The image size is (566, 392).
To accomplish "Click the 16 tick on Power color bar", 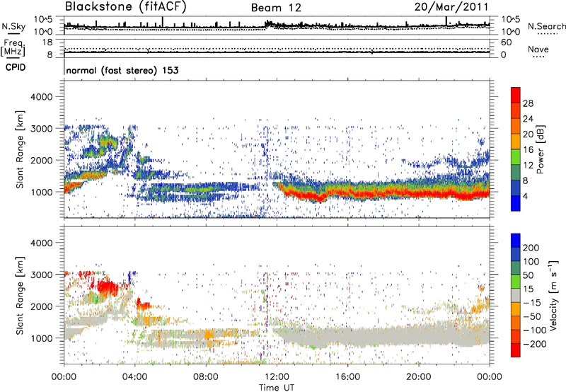I will pos(528,150).
